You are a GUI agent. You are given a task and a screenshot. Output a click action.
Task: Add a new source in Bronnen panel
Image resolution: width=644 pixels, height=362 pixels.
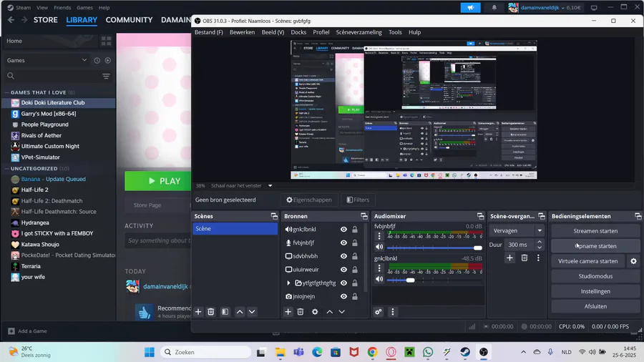tap(288, 312)
